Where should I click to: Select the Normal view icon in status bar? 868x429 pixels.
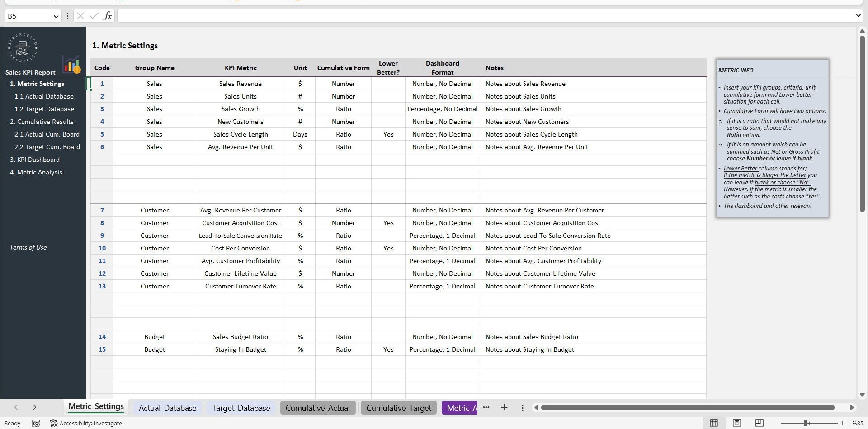click(714, 423)
